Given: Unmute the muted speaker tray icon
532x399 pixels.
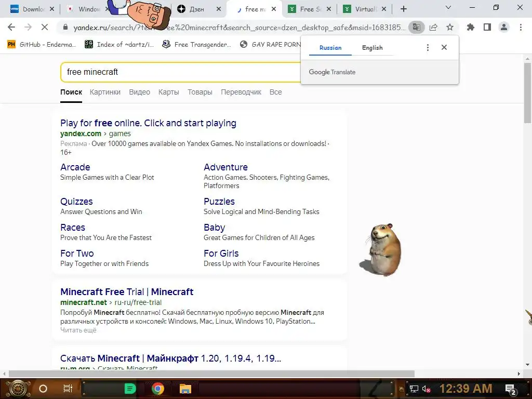Looking at the screenshot, I should pyautogui.click(x=426, y=389).
